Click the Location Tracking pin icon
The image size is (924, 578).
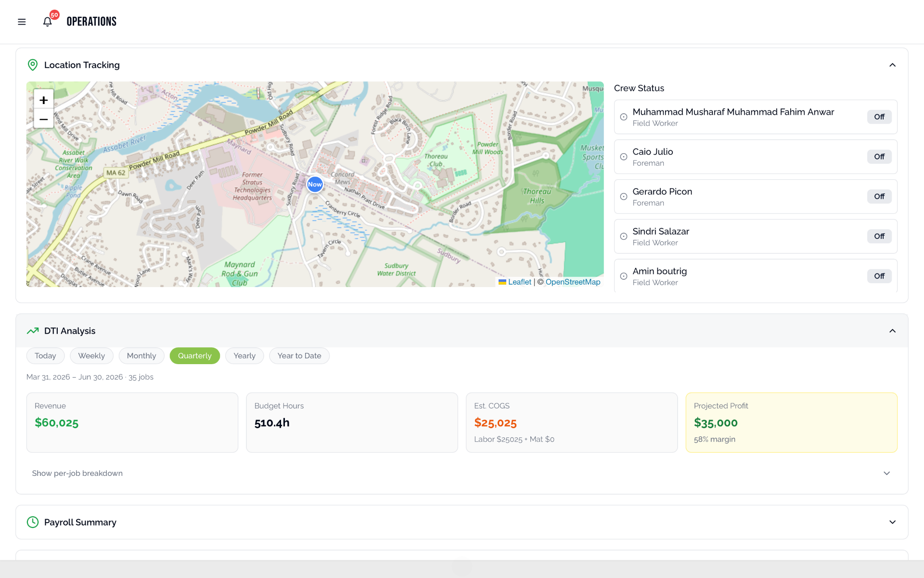click(33, 65)
